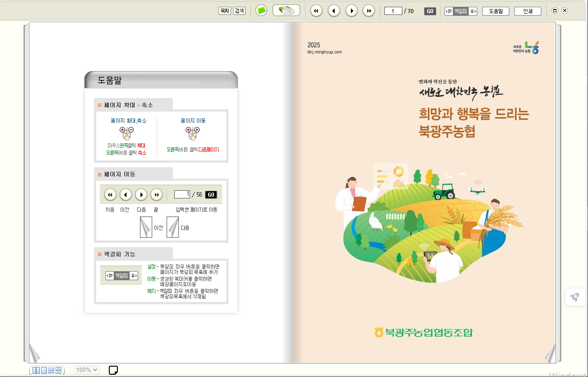The height and width of the screenshot is (377, 588).
Task: Click bottom-left page curl corner
Action: 34,353
